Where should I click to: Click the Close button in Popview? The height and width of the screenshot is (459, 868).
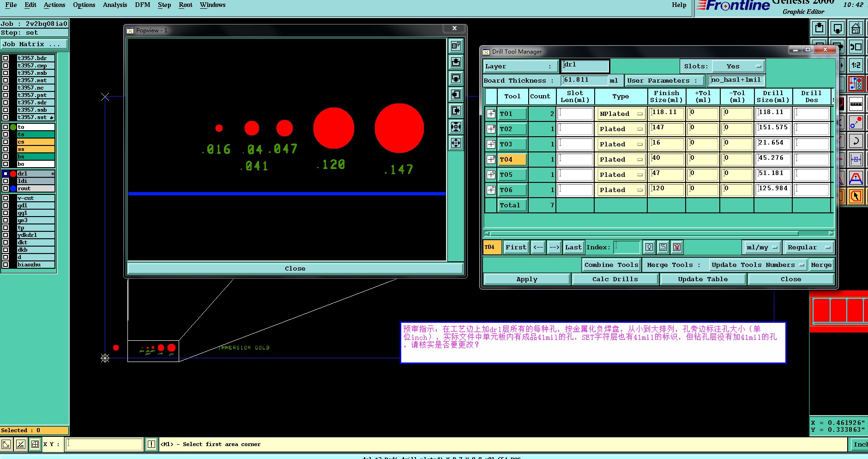click(x=295, y=268)
